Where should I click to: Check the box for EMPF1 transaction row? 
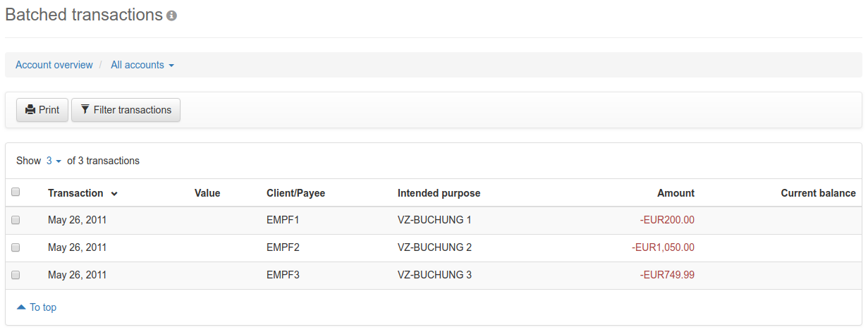[16, 220]
